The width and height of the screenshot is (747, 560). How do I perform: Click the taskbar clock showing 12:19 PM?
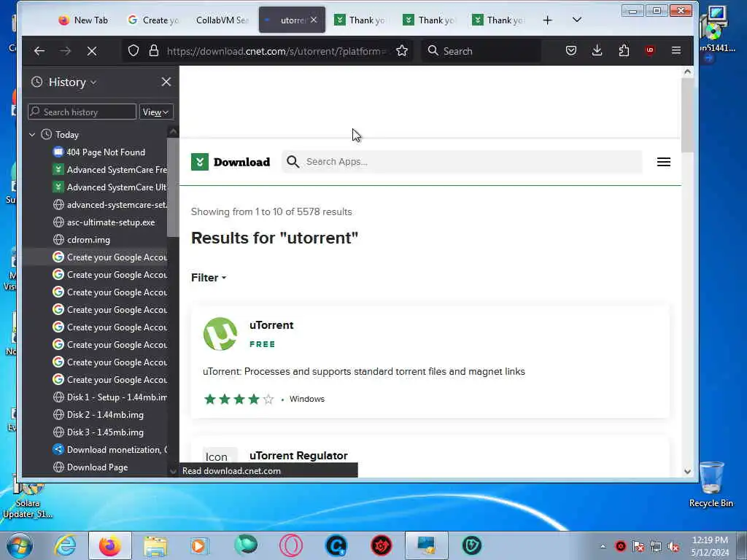710,545
